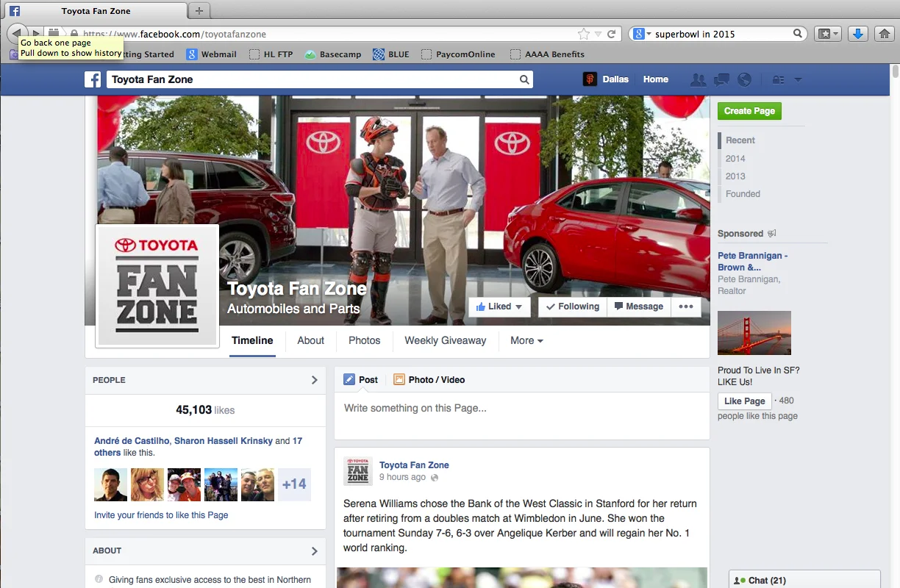Jump to Founded in timeline navigator

point(743,194)
